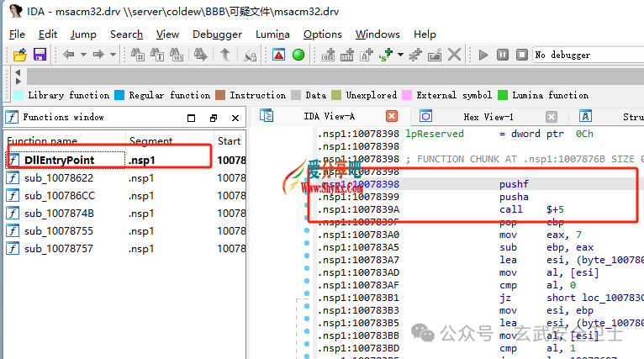The height and width of the screenshot is (359, 644).
Task: Open the back-history dropdown arrow
Action: pos(83,55)
